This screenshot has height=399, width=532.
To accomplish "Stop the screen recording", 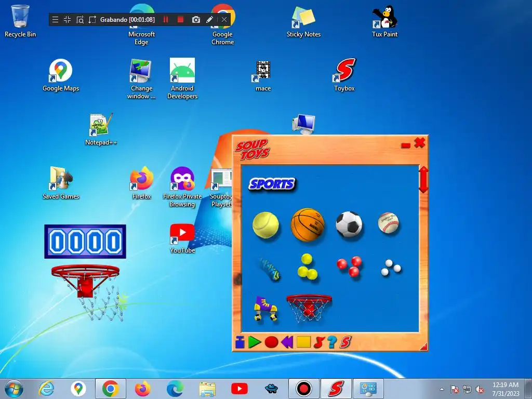I will (x=180, y=20).
